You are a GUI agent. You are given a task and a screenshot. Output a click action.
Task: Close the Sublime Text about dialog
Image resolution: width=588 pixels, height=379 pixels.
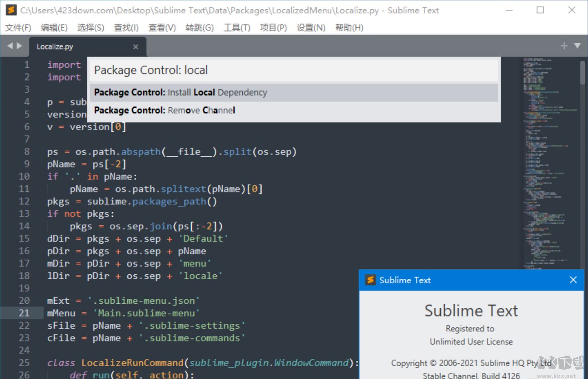click(x=573, y=280)
